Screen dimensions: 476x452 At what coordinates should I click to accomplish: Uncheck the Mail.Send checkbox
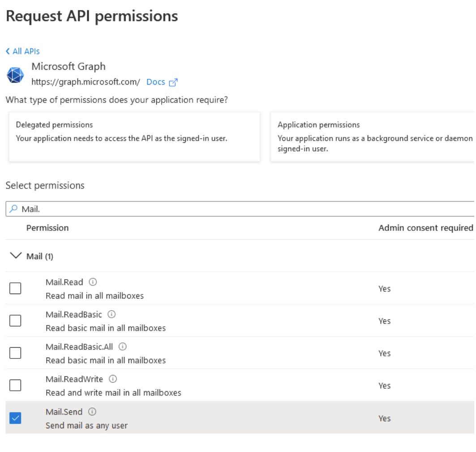pyautogui.click(x=15, y=418)
